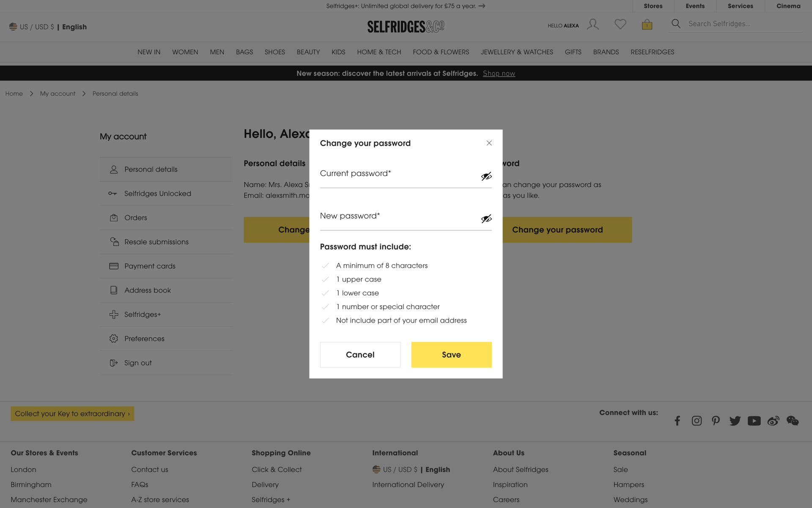
Task: Open the account profile icon in header
Action: click(593, 24)
